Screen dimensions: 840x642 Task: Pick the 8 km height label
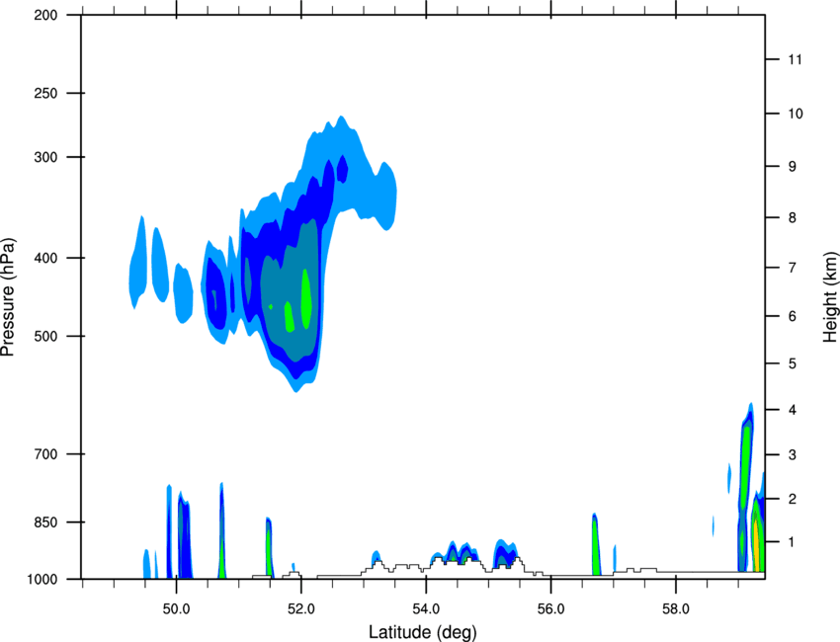(793, 218)
